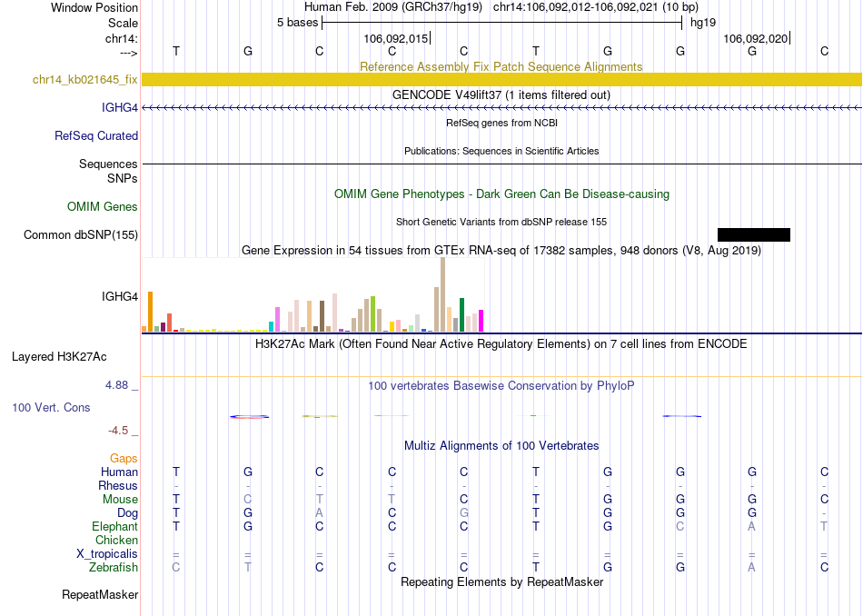Image resolution: width=863 pixels, height=616 pixels.
Task: Click the tallest tan GTEx expression bar
Action: [x=442, y=294]
